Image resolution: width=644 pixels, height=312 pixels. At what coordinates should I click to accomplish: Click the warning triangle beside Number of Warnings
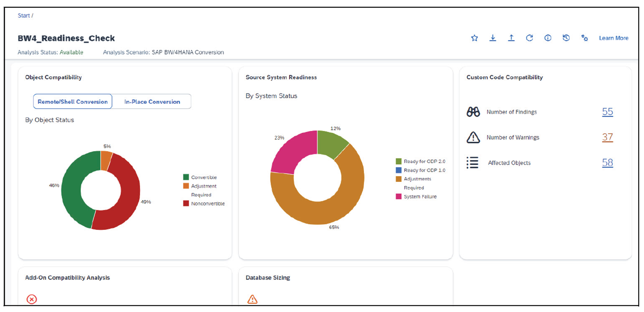pos(473,137)
